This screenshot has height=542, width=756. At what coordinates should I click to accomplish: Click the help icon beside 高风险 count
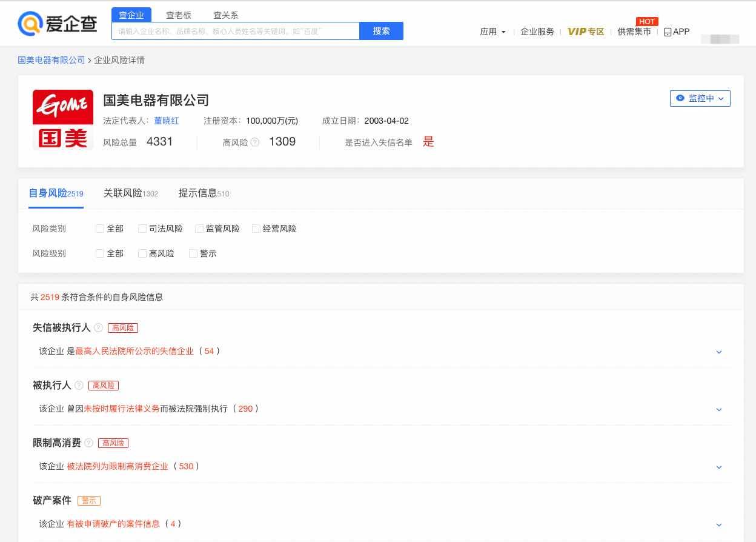tap(255, 142)
